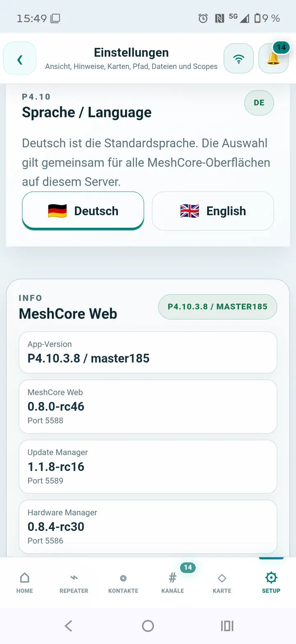
Task: Tap the back chevron in the header
Action: 20,58
